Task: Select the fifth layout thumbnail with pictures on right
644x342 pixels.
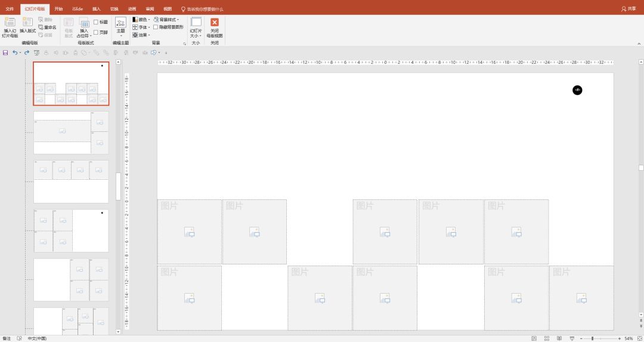Action: click(x=71, y=279)
